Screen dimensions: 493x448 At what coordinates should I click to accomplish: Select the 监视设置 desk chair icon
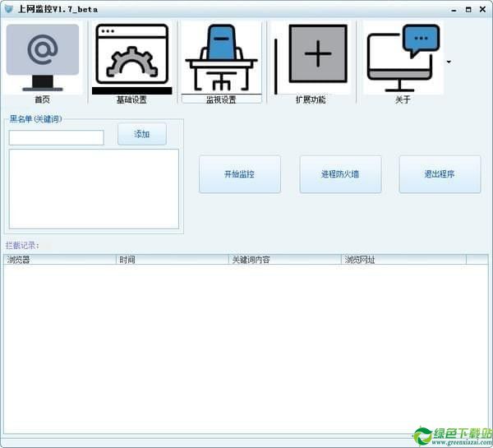click(221, 58)
